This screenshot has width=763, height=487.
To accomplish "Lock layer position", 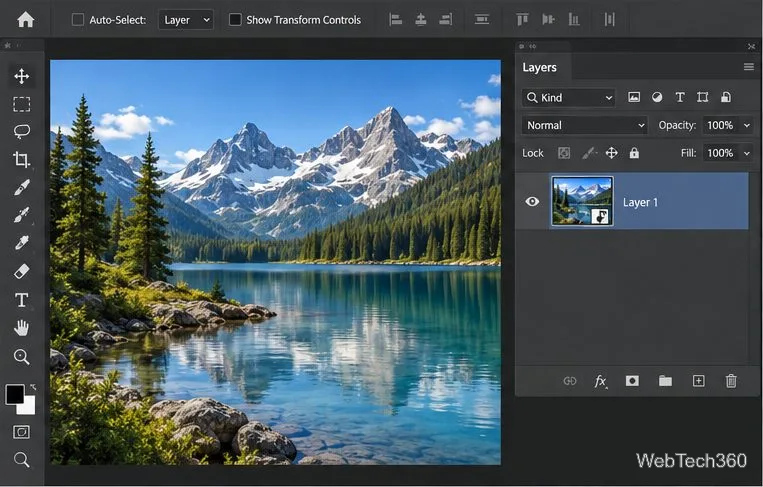I will (x=611, y=153).
